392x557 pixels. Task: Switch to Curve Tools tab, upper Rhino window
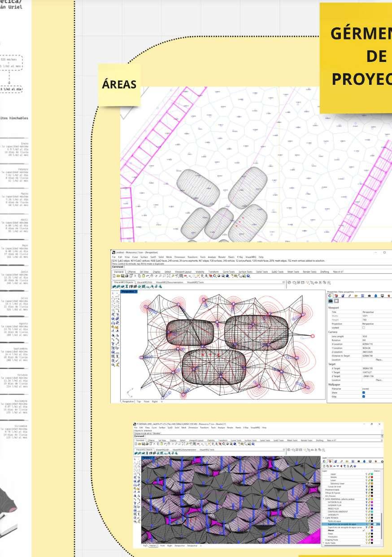(x=229, y=272)
